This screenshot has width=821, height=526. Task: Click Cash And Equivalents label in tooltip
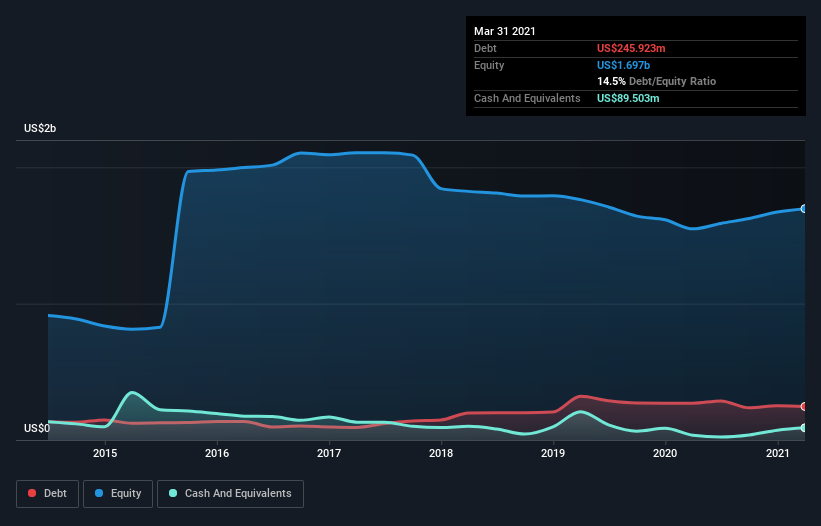(527, 98)
